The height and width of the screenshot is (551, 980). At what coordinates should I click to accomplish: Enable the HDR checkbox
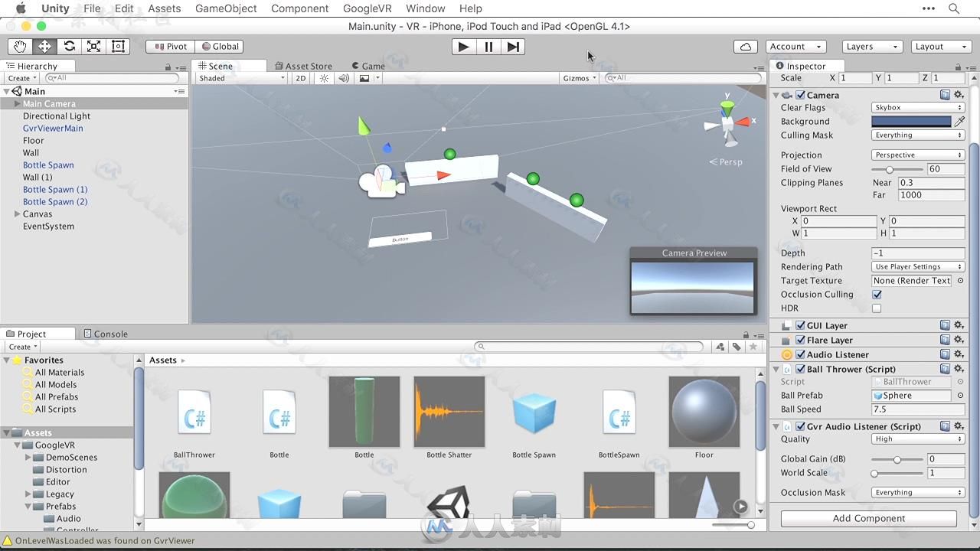877,308
